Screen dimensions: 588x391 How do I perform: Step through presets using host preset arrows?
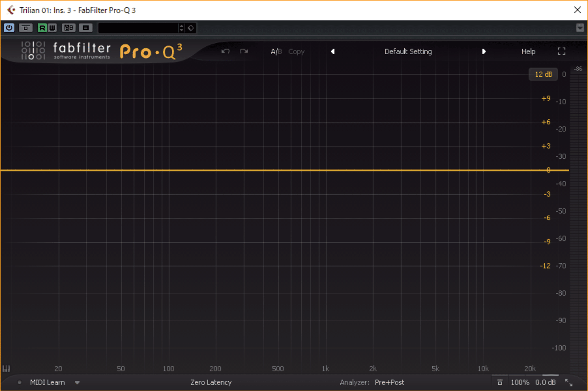pyautogui.click(x=181, y=28)
